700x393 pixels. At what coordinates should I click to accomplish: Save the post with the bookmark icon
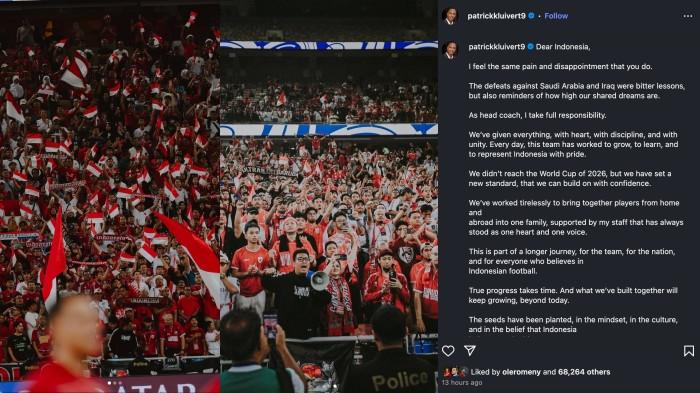pyautogui.click(x=689, y=351)
